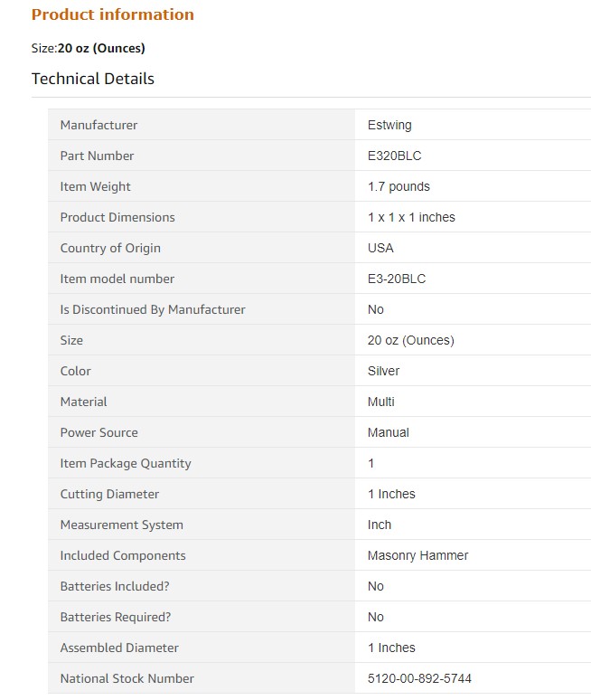Click the Country of Origin value USA

click(x=380, y=248)
